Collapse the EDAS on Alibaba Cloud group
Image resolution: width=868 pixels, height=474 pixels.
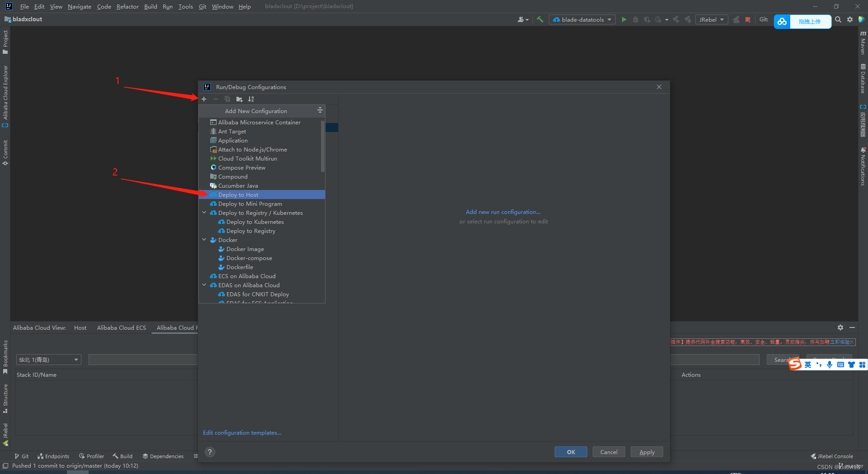click(204, 285)
